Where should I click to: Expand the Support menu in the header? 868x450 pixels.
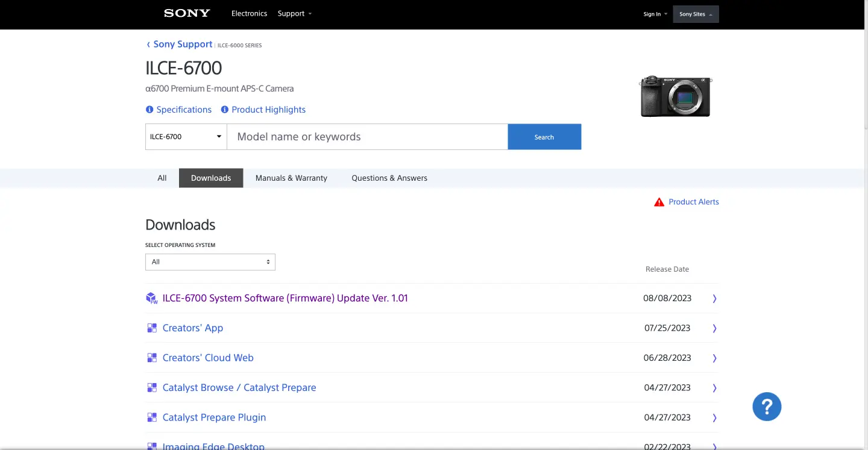(294, 14)
